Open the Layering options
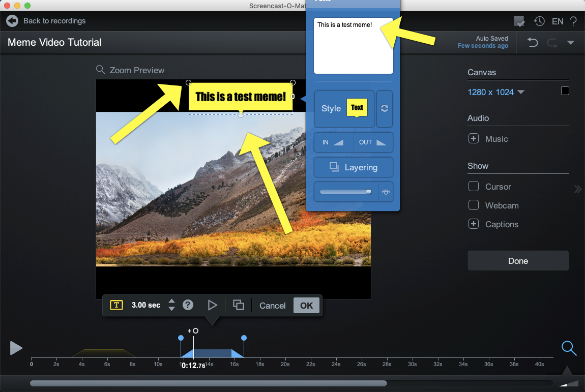Screen dimensions: 585x392 click(x=354, y=167)
